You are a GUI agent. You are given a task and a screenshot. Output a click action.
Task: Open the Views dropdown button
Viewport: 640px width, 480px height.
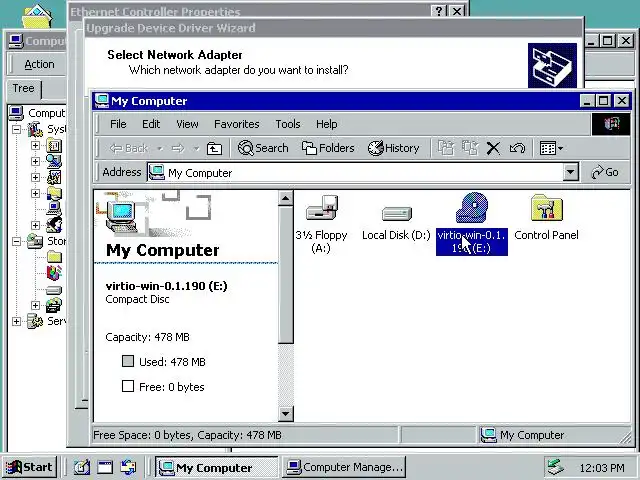(x=551, y=148)
